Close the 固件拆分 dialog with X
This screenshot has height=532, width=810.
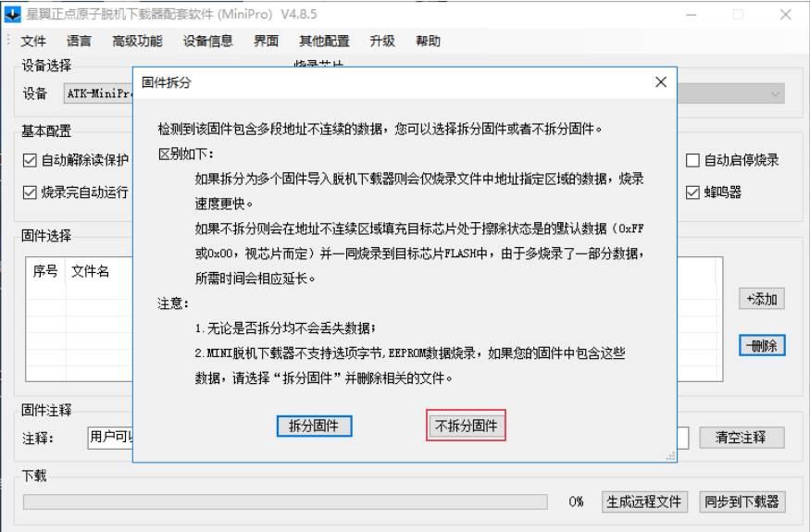click(661, 82)
